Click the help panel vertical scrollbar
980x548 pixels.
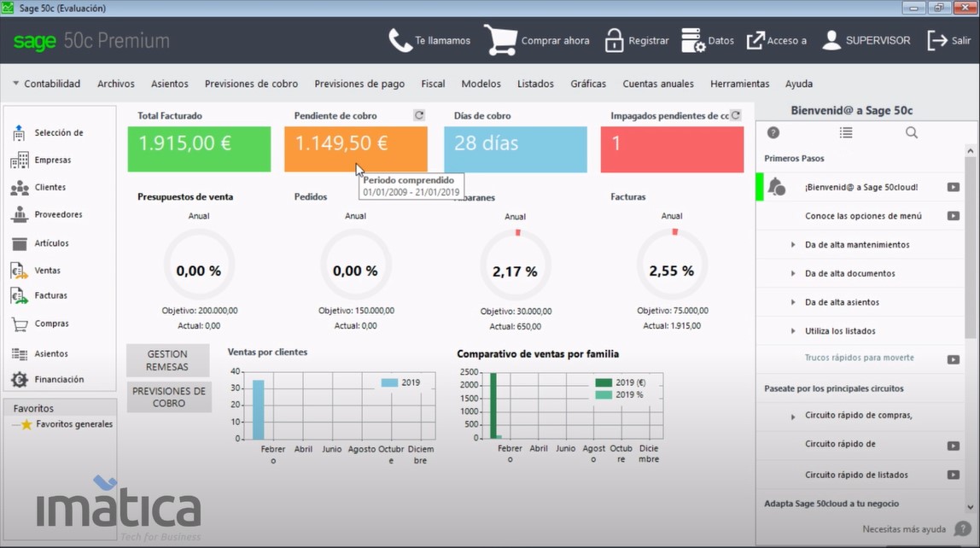(x=971, y=248)
